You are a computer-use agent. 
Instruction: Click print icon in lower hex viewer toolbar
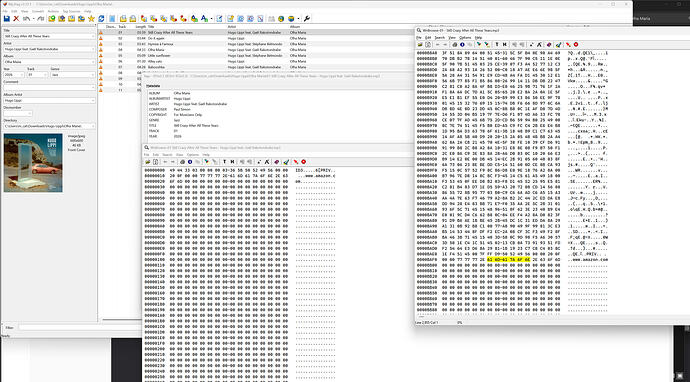[183, 162]
